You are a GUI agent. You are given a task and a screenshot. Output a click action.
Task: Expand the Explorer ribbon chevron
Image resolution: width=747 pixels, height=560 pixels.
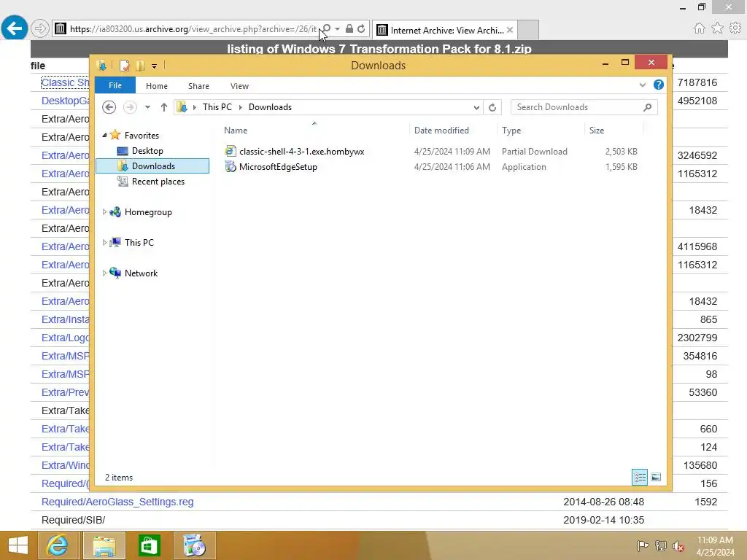(x=643, y=85)
